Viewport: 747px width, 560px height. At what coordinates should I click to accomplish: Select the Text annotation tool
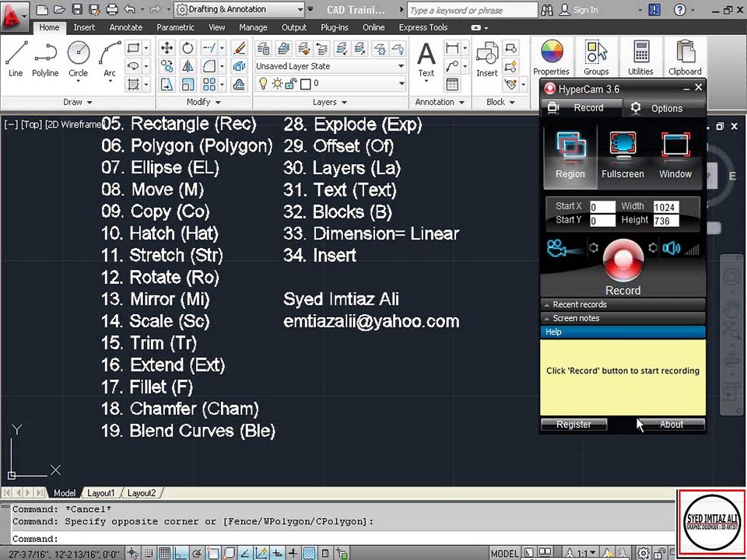click(x=426, y=60)
